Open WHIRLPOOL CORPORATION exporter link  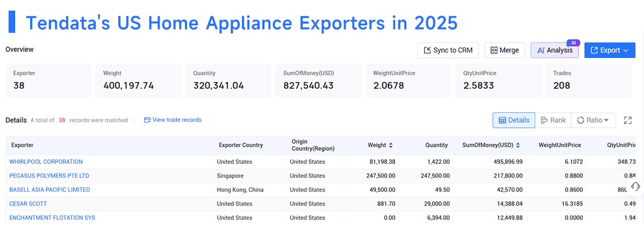[x=46, y=162]
